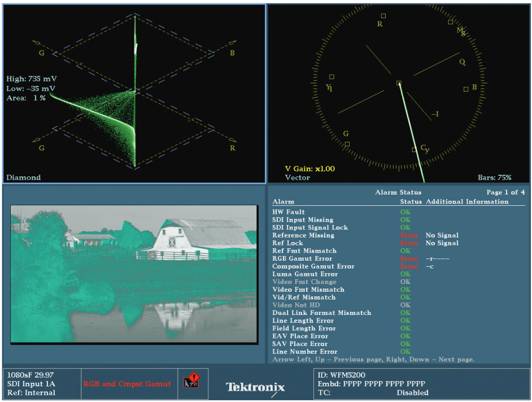
Task: Click the Area: 1 % value
Action: [x=26, y=98]
